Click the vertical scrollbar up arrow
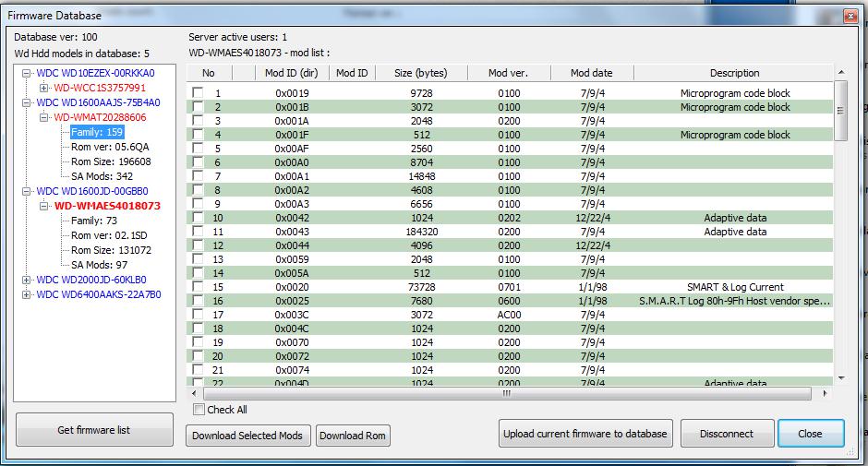The height and width of the screenshot is (466, 868). (x=841, y=73)
